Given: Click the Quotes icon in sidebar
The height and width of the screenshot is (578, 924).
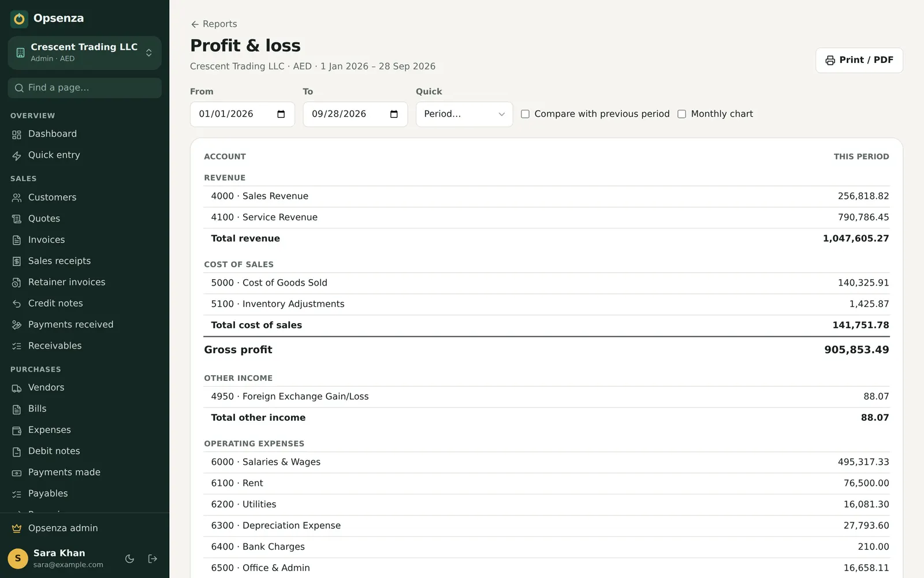Looking at the screenshot, I should (x=17, y=219).
